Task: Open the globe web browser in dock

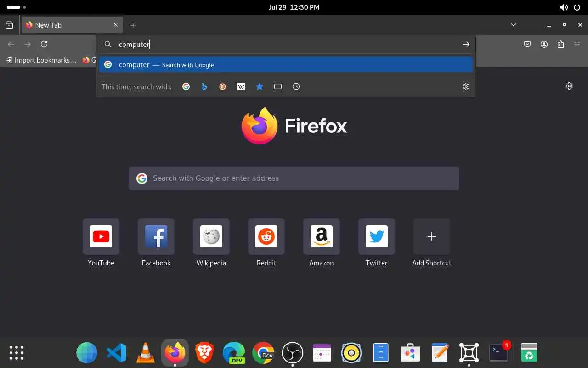Action: pyautogui.click(x=87, y=353)
